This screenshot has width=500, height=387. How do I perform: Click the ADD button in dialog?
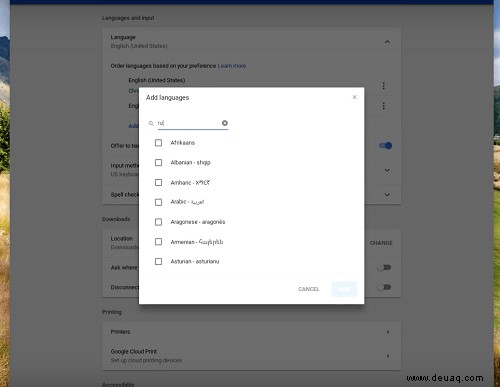click(344, 289)
